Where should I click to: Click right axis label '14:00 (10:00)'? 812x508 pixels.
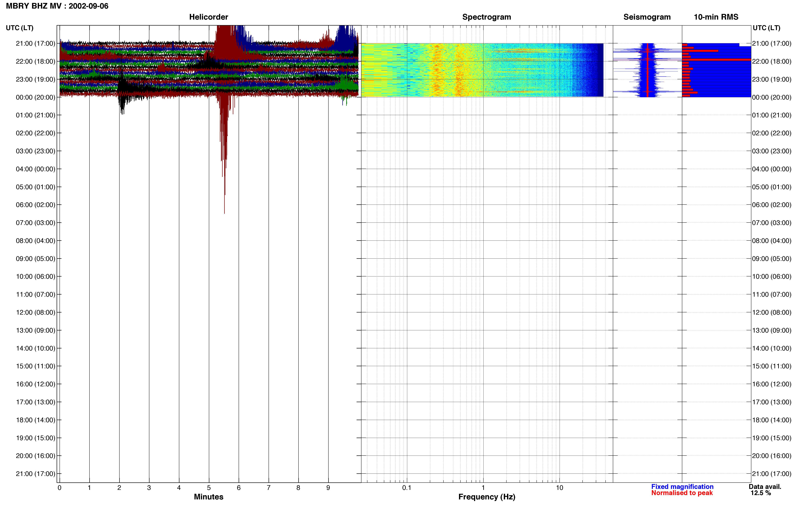click(772, 348)
